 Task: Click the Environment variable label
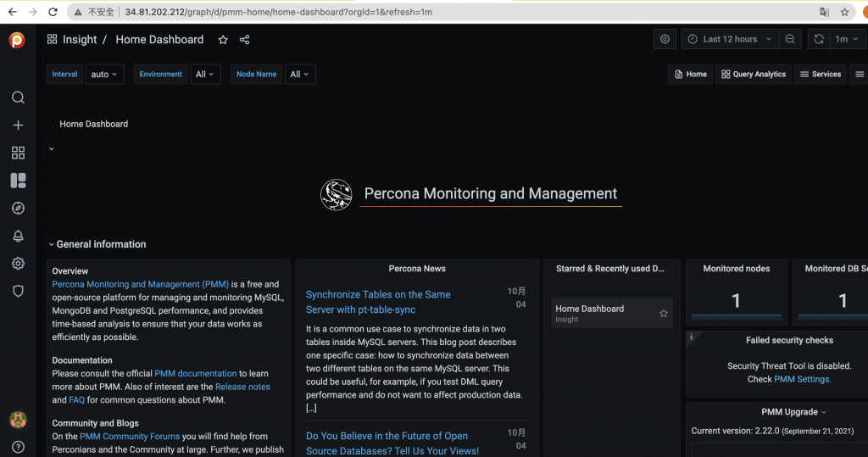160,75
